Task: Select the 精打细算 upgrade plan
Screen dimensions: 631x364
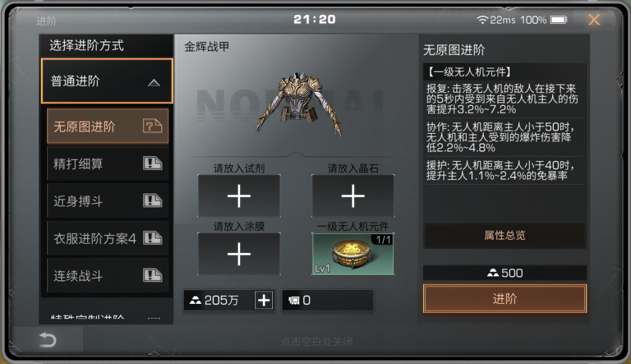Action: click(108, 163)
